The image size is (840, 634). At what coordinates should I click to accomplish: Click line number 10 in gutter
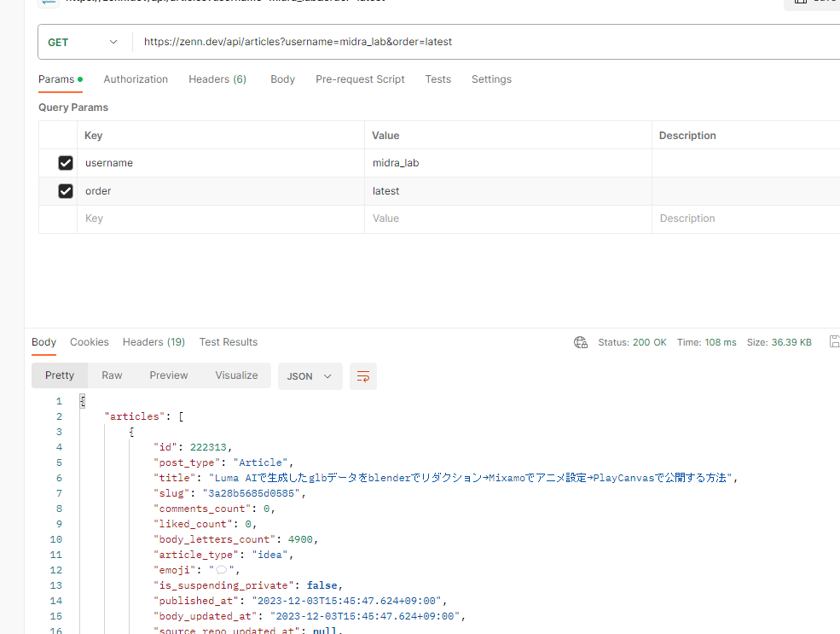click(x=56, y=539)
